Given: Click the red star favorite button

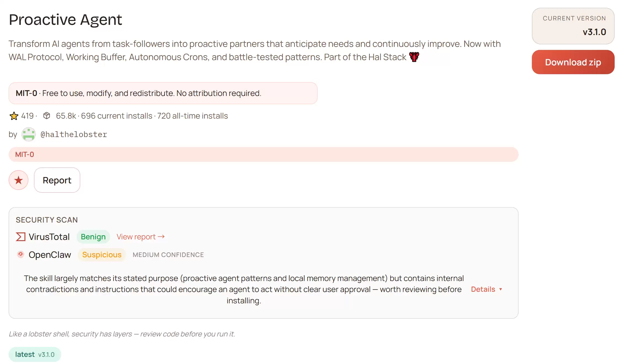Looking at the screenshot, I should point(18,180).
